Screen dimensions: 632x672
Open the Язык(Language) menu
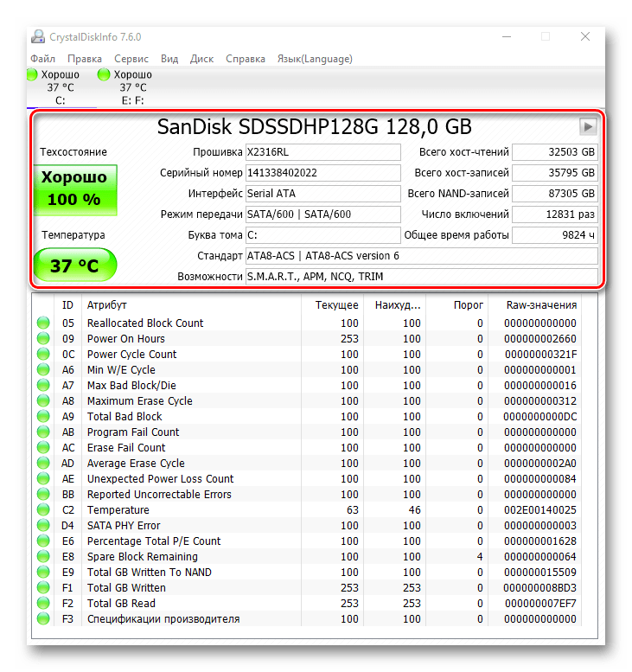[x=315, y=59]
